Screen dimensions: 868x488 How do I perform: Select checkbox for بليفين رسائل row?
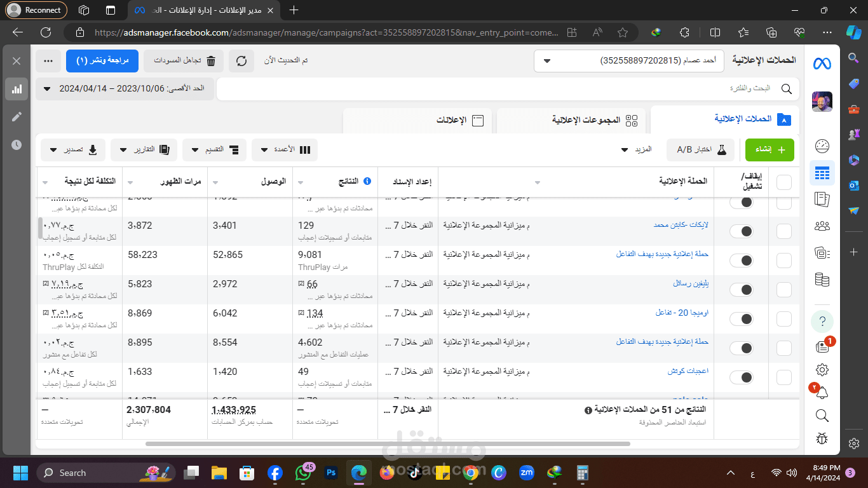784,289
